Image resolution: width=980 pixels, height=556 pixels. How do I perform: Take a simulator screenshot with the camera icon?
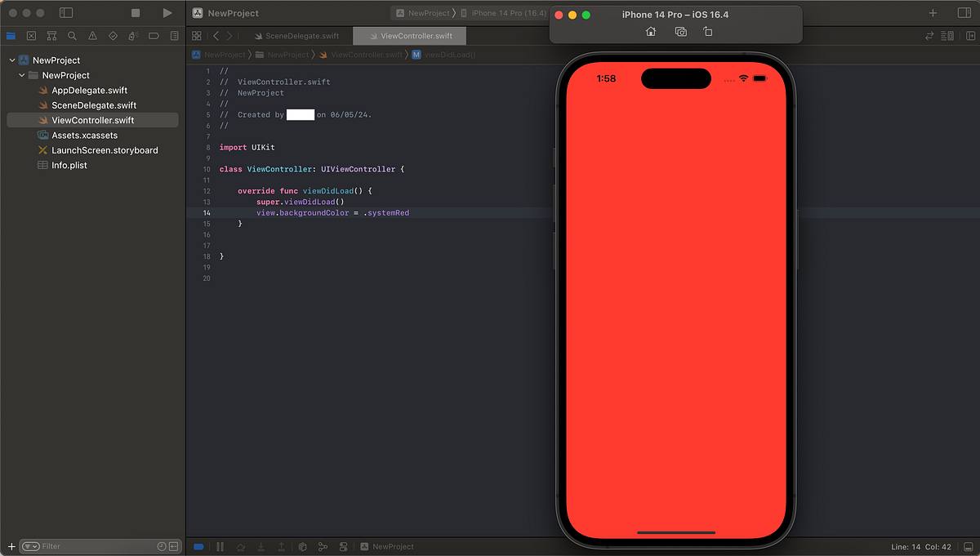680,31
